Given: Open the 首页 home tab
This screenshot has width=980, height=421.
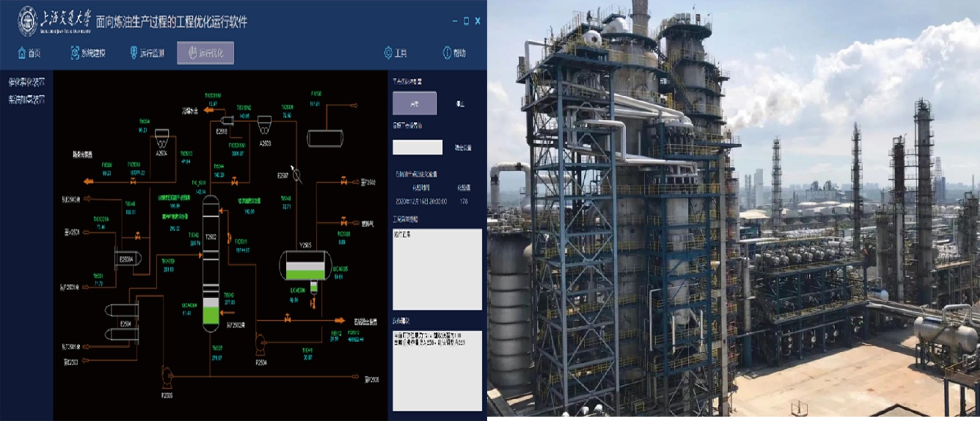Looking at the screenshot, I should click(x=29, y=53).
